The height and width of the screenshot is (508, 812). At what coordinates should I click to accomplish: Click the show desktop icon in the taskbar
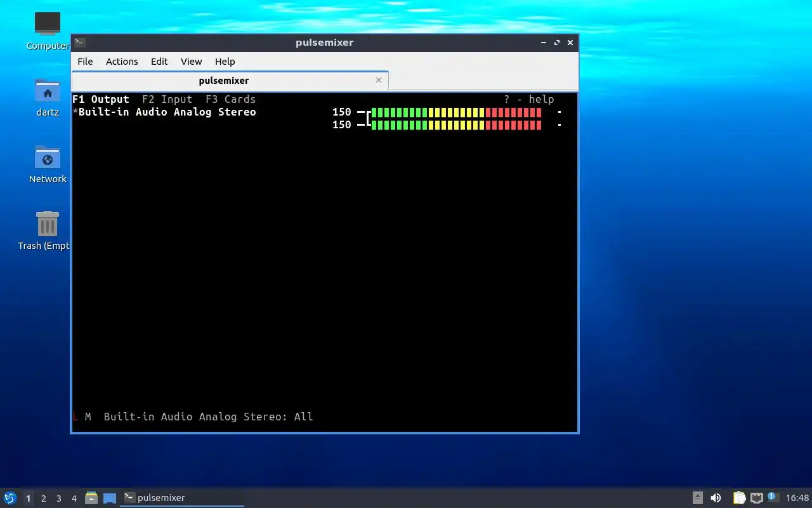point(110,498)
